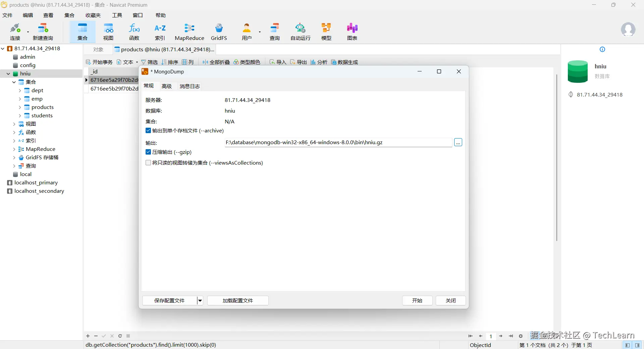This screenshot has height=349, width=644.
Task: Open the 视图 (View) toolbar icon
Action: 108,32
